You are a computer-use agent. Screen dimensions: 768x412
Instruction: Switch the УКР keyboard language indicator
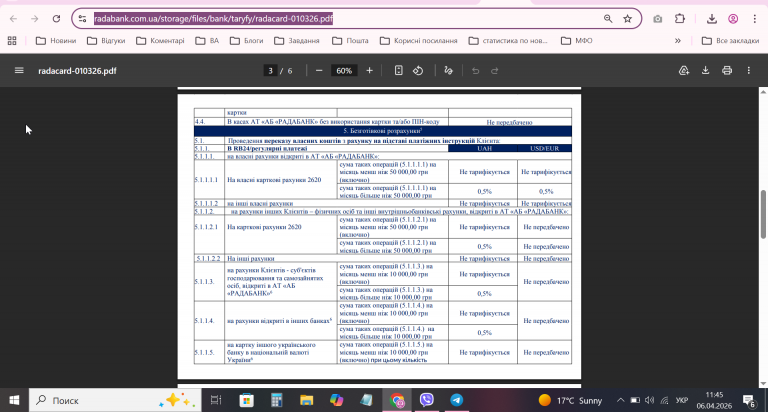click(682, 400)
